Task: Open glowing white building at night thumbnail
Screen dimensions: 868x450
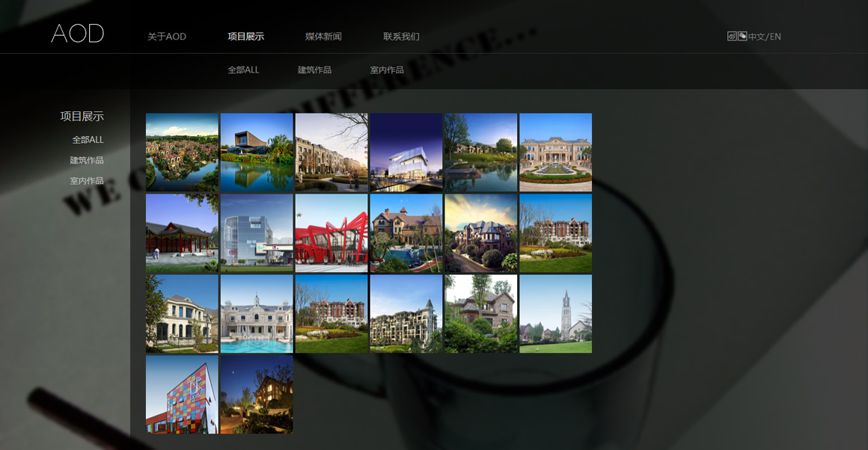Action: coord(406,152)
